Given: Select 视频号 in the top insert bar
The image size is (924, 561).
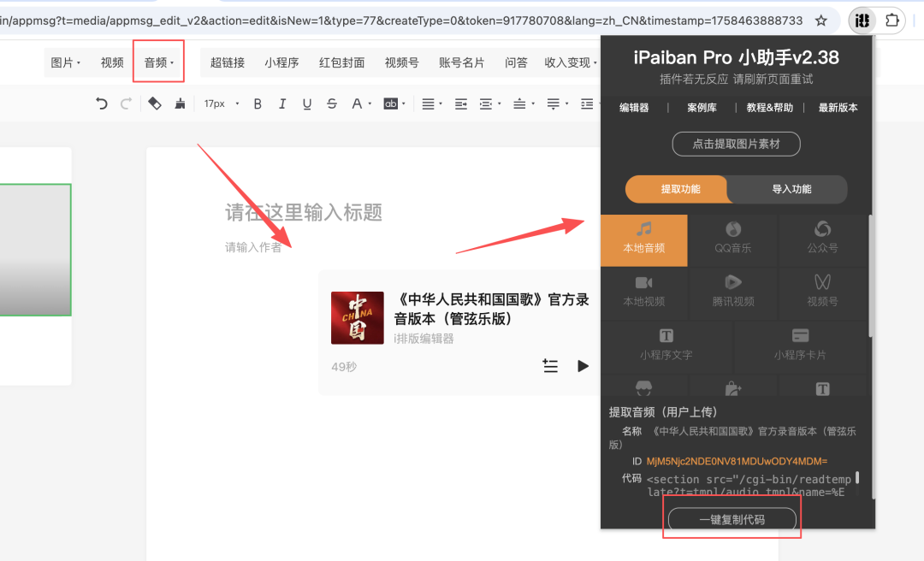Looking at the screenshot, I should [x=402, y=62].
